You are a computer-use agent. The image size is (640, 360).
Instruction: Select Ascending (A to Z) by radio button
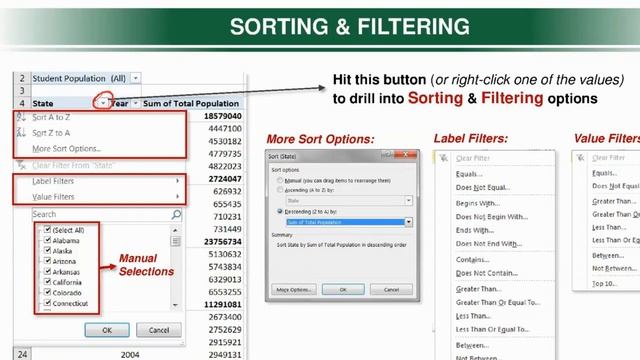click(x=280, y=190)
